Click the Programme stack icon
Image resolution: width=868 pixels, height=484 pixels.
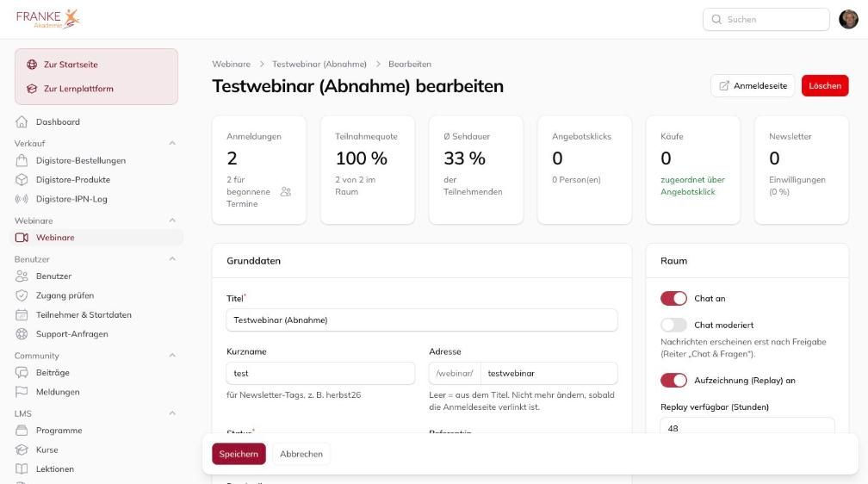coord(22,431)
